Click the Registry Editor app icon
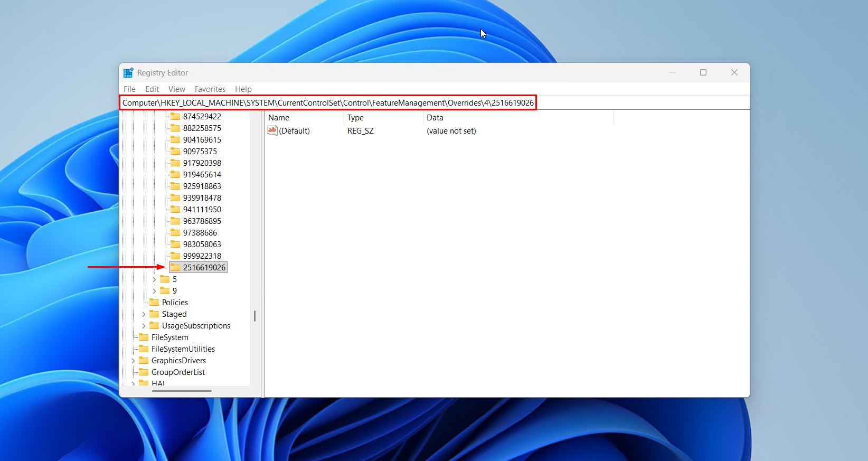 [128, 73]
